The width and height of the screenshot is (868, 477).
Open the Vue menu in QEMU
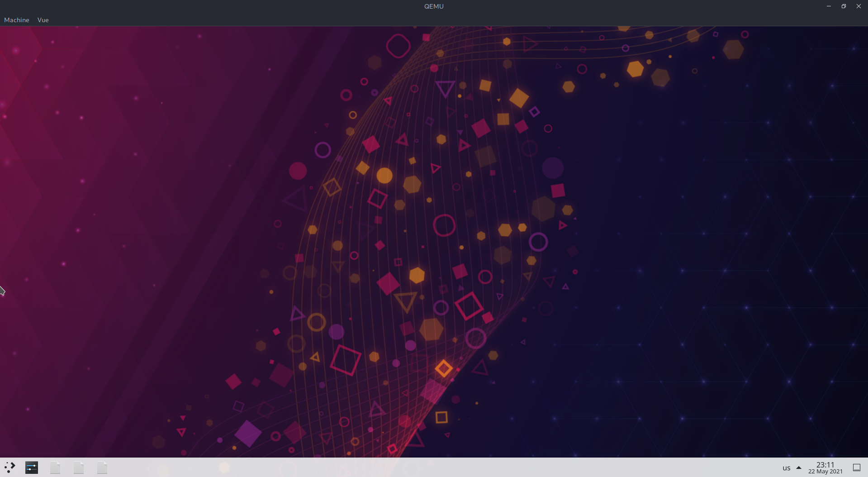[x=43, y=20]
